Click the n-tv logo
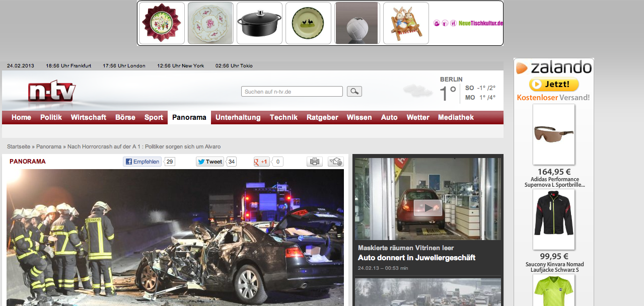This screenshot has width=644, height=306. coord(52,92)
